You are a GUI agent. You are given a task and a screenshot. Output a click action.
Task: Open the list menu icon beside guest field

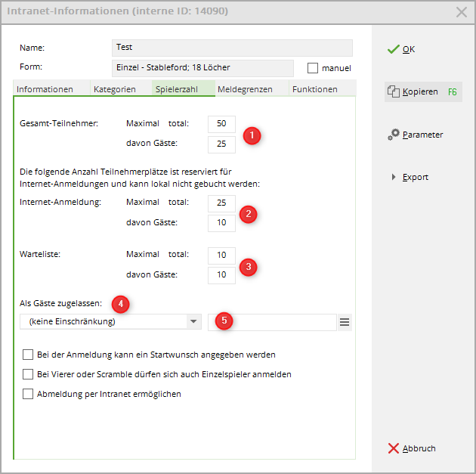click(x=345, y=322)
